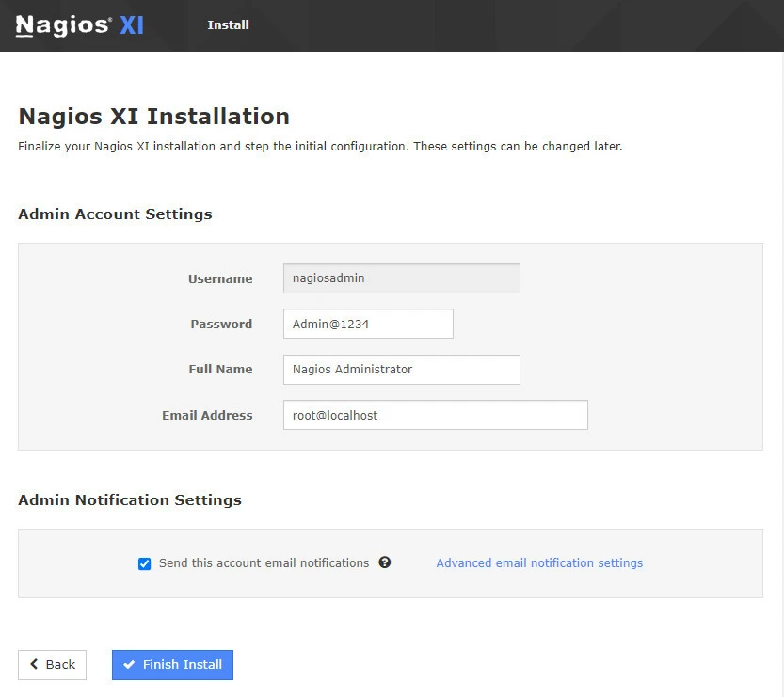Click the Nagios XI logo
Viewport: 784px width, 697px height.
[x=80, y=25]
